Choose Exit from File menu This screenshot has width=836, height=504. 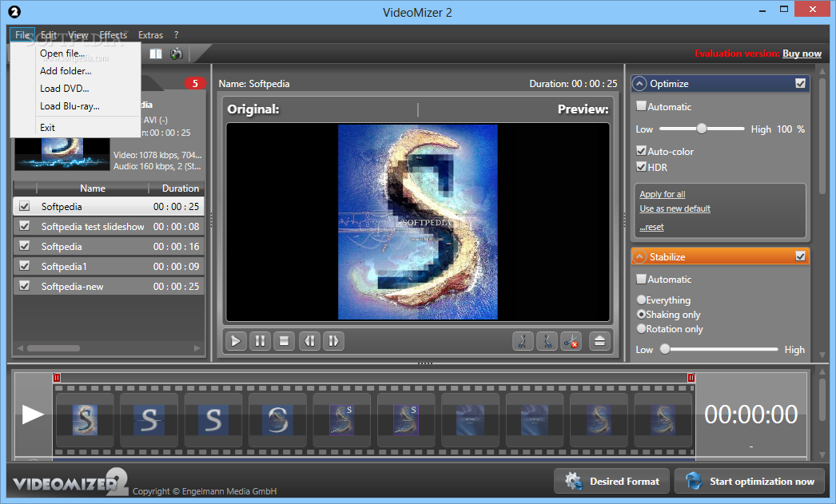[x=75, y=127]
